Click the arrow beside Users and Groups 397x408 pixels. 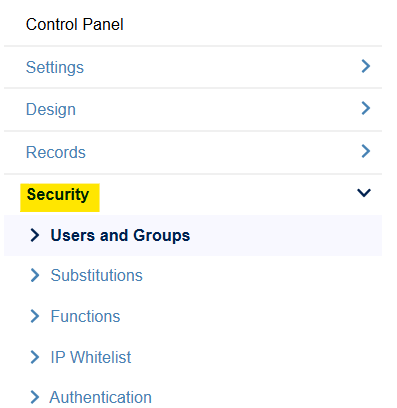pyautogui.click(x=35, y=235)
